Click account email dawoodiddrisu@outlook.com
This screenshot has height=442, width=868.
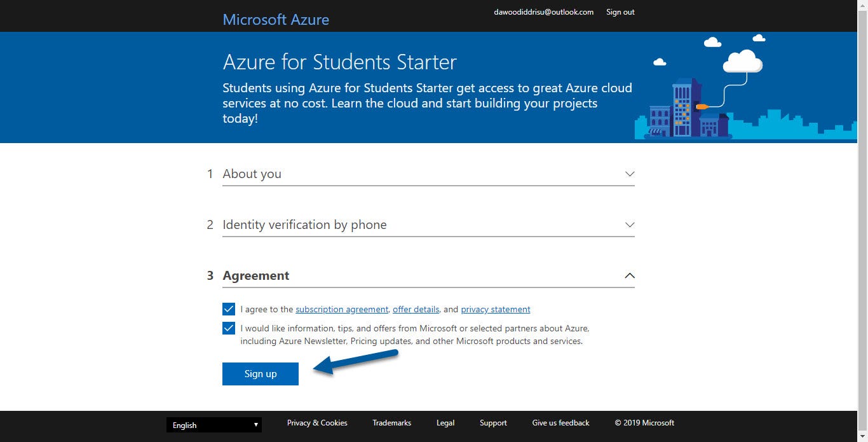tap(544, 12)
